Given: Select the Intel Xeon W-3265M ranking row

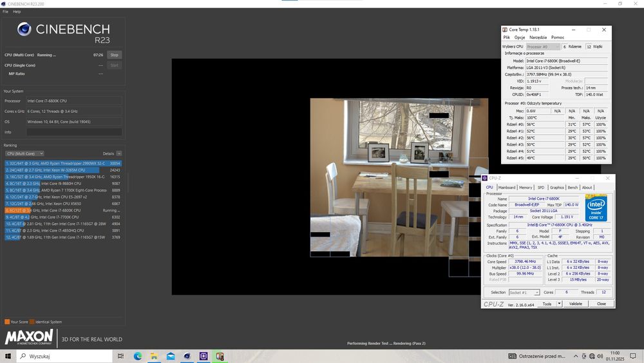Looking at the screenshot, I should [63, 170].
